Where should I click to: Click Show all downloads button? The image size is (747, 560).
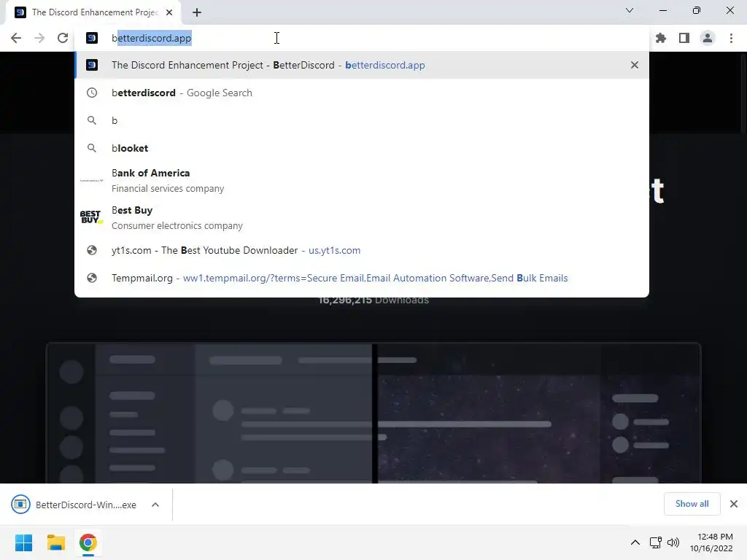pos(692,504)
